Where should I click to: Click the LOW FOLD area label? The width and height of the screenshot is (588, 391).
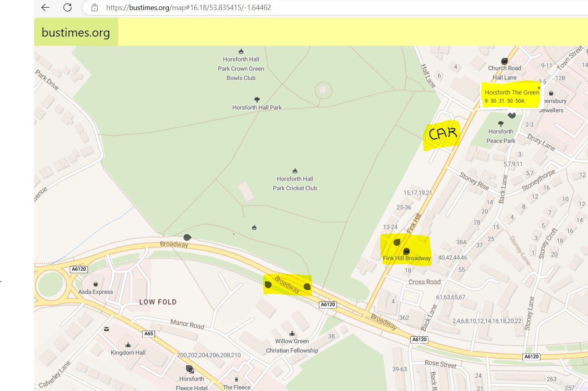point(158,302)
